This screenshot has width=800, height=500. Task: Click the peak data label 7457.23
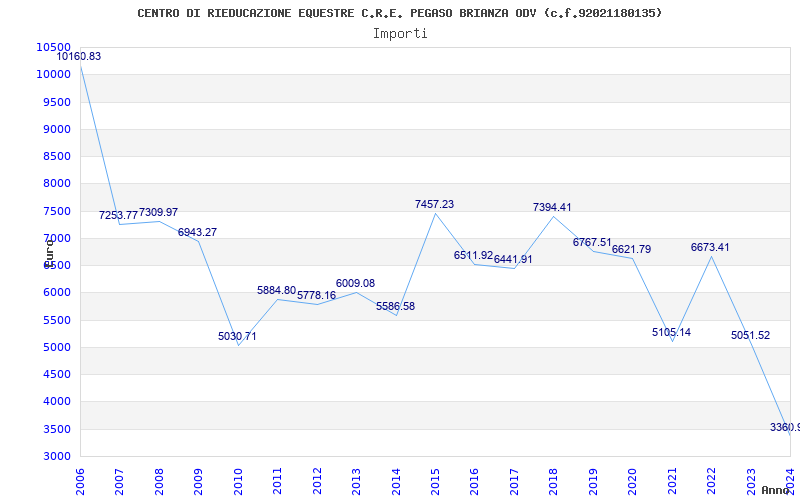tap(434, 205)
